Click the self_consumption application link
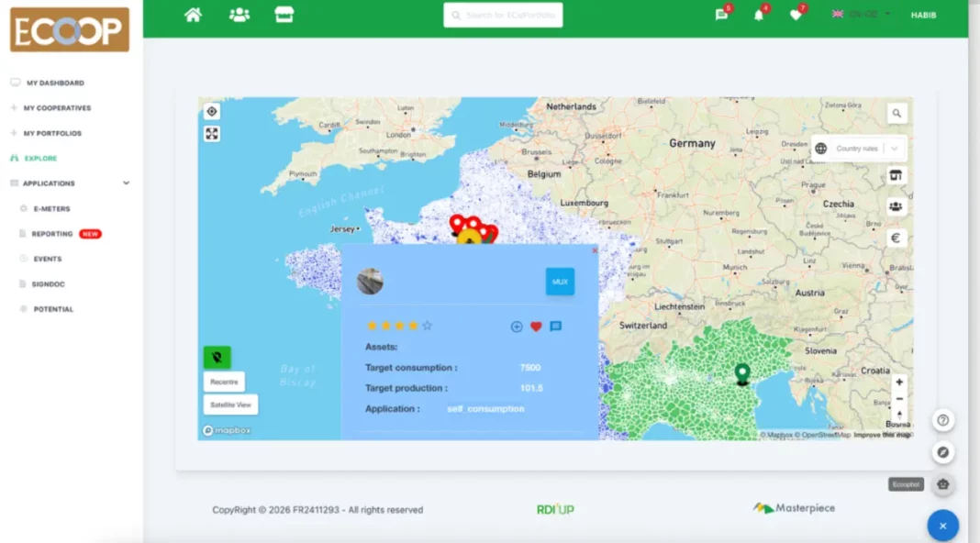This screenshot has width=980, height=543. [x=485, y=409]
